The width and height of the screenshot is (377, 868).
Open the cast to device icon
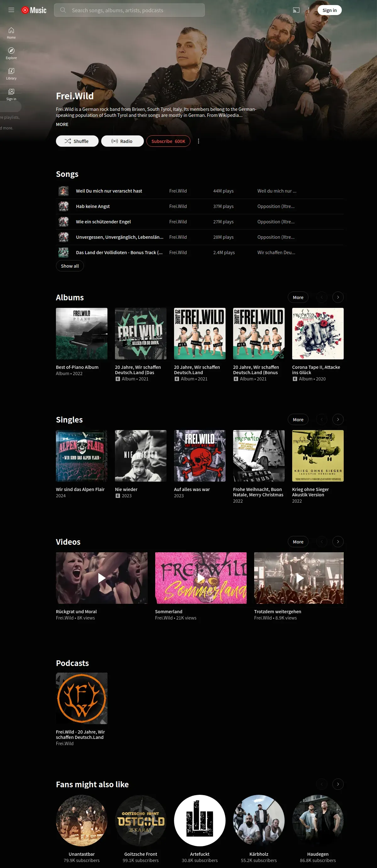(296, 10)
